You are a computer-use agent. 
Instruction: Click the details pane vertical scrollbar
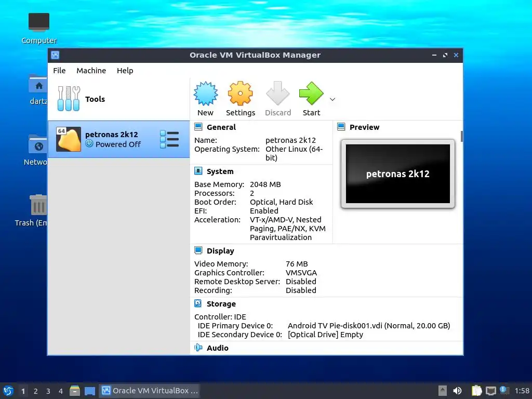(462, 137)
